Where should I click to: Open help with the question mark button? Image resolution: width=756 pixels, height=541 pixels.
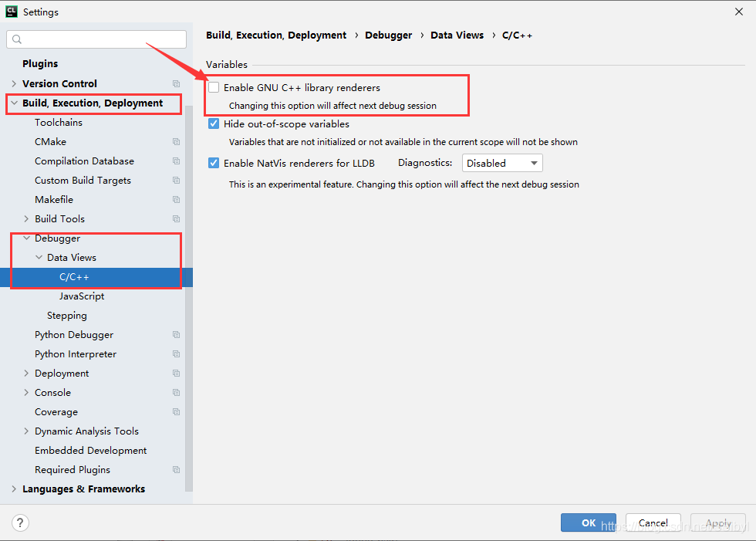pyautogui.click(x=20, y=522)
